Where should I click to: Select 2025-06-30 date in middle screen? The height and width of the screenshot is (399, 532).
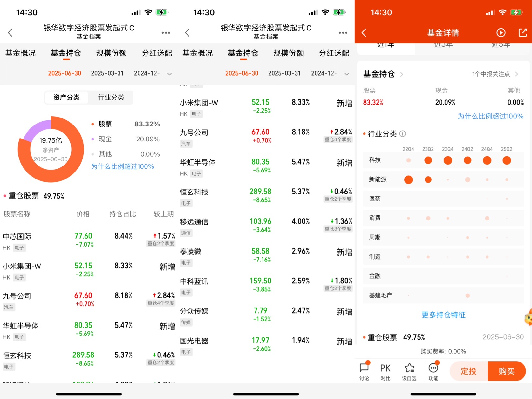pos(242,73)
